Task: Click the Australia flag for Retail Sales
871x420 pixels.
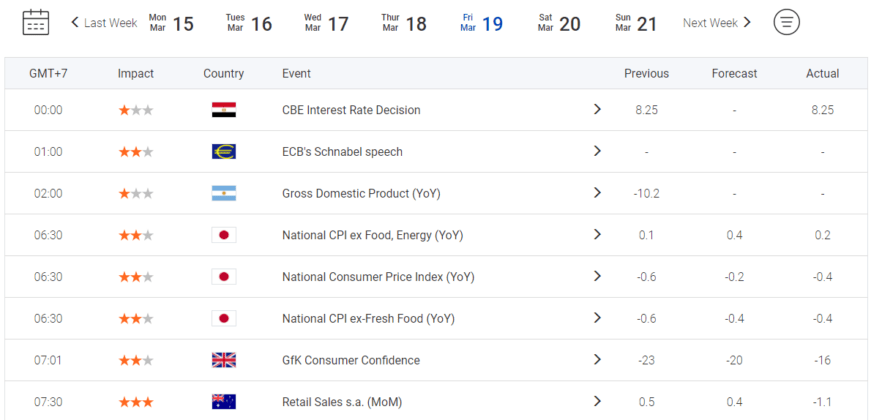Action: tap(224, 402)
